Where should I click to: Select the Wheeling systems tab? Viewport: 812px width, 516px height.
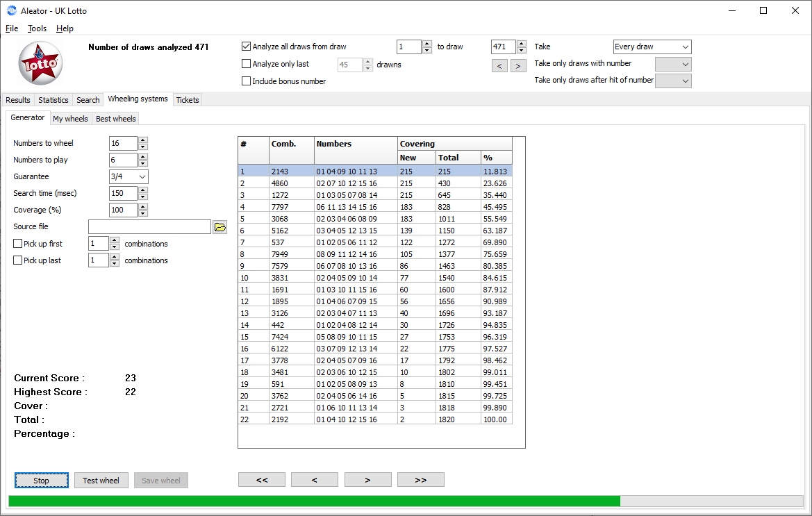coord(138,99)
